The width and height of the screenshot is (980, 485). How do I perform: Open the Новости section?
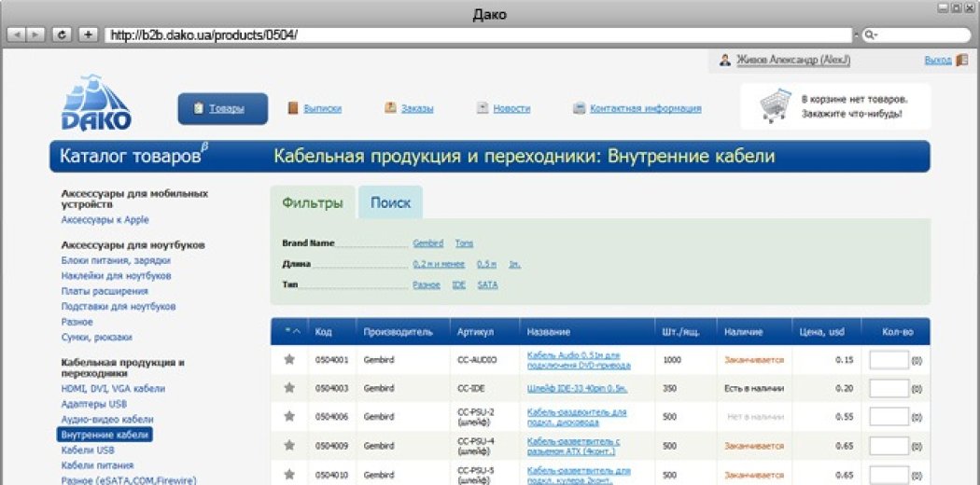point(511,108)
